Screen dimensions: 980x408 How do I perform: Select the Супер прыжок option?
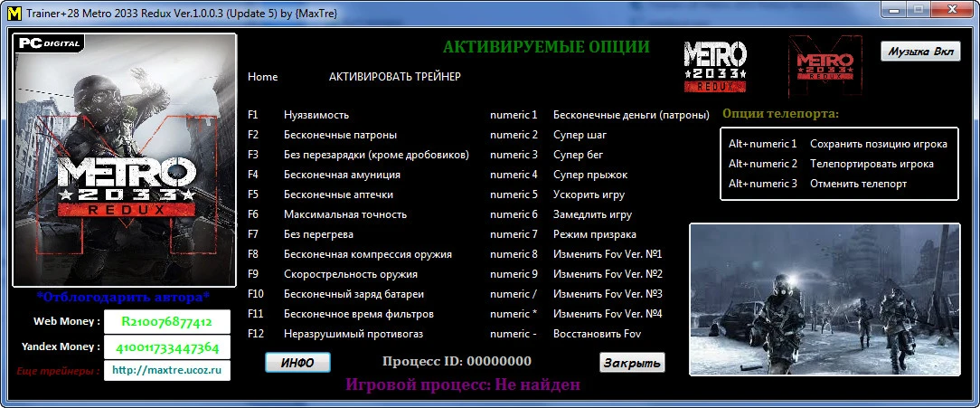coord(590,175)
